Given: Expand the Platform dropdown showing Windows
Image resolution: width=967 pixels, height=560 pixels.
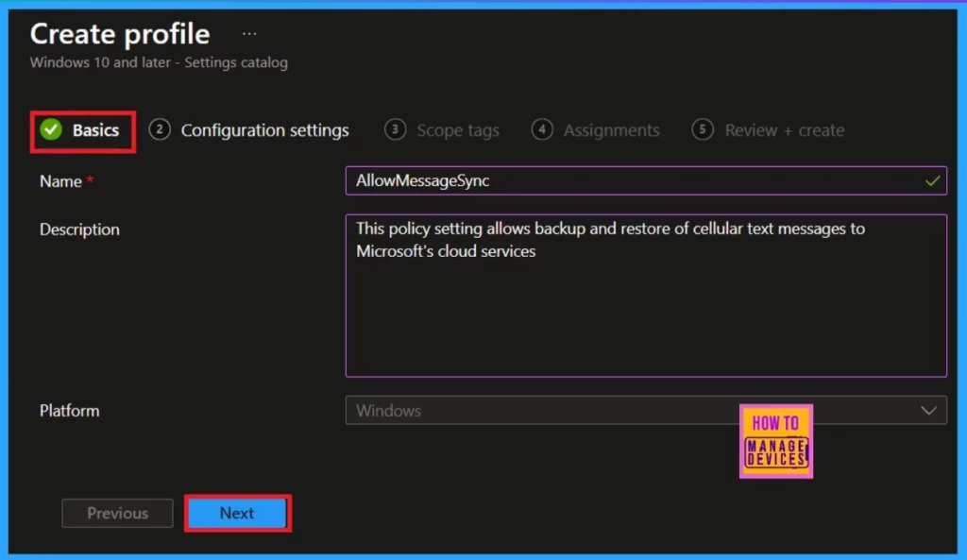Looking at the screenshot, I should coord(646,410).
